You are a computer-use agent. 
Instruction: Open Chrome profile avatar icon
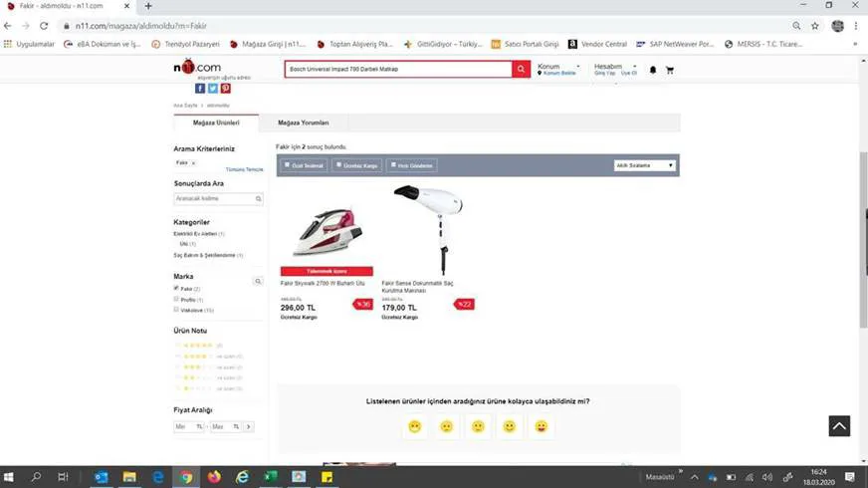click(x=837, y=26)
